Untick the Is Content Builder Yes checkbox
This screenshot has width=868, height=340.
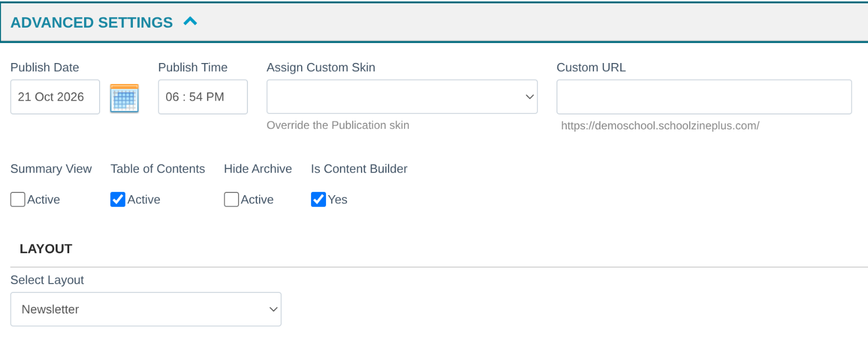[318, 200]
